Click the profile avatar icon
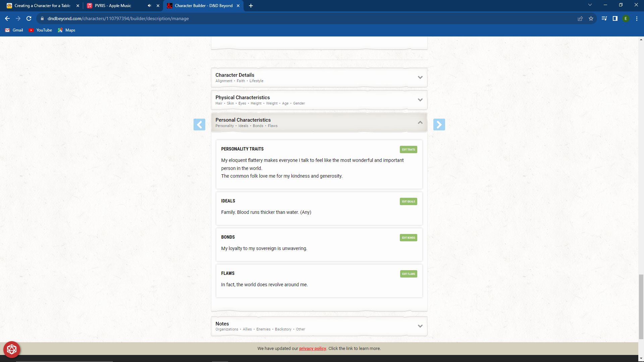Viewport: 644px width, 362px height. point(626,18)
